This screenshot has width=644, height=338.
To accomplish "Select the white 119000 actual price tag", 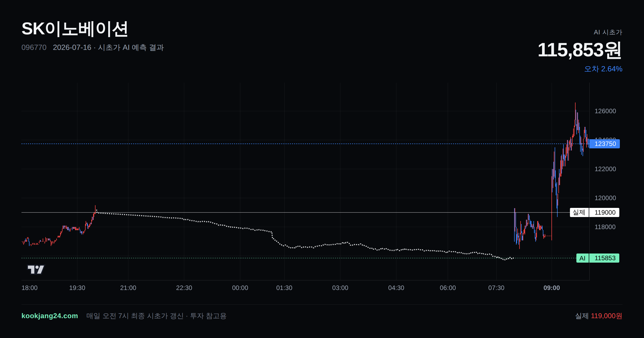I will pyautogui.click(x=605, y=212).
